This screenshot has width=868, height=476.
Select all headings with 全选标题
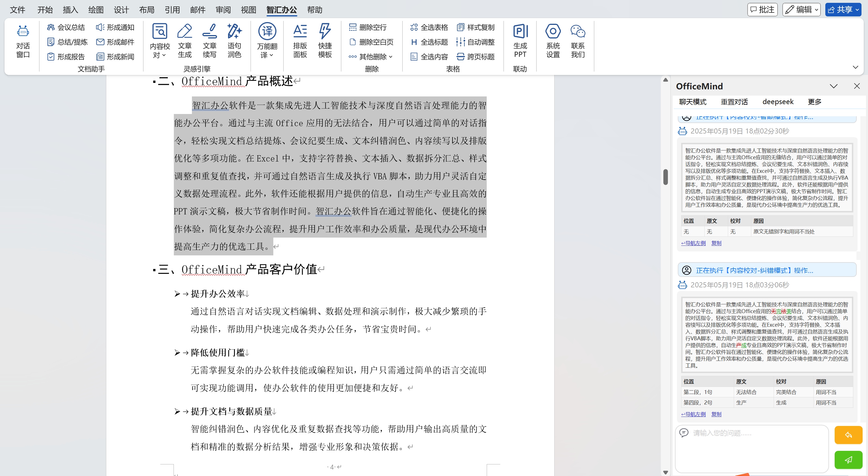429,42
